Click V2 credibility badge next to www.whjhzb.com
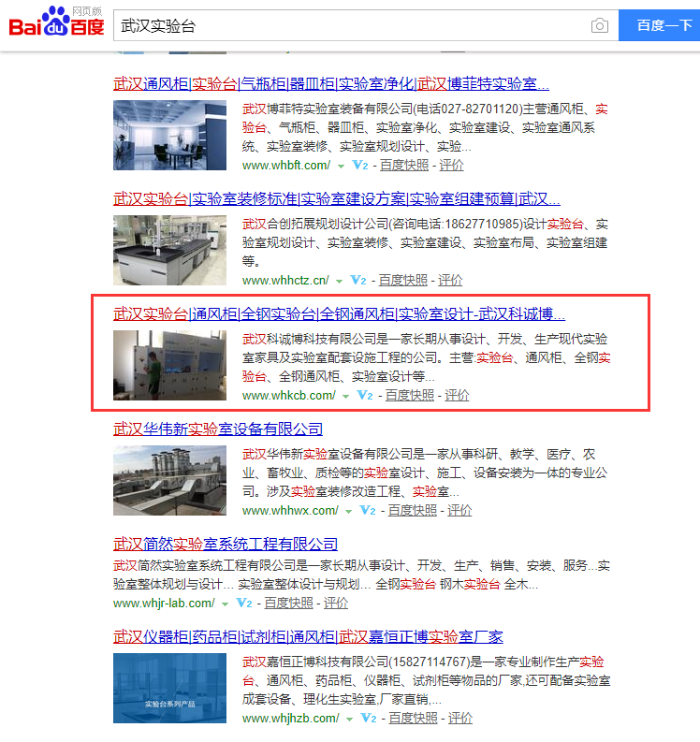Image resolution: width=700 pixels, height=742 pixels. point(369,719)
